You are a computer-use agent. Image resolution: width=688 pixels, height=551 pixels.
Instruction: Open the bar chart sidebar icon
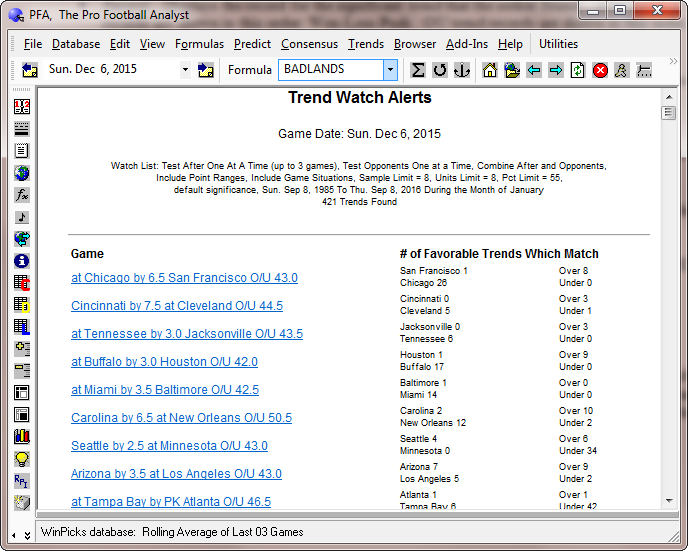tap(22, 436)
